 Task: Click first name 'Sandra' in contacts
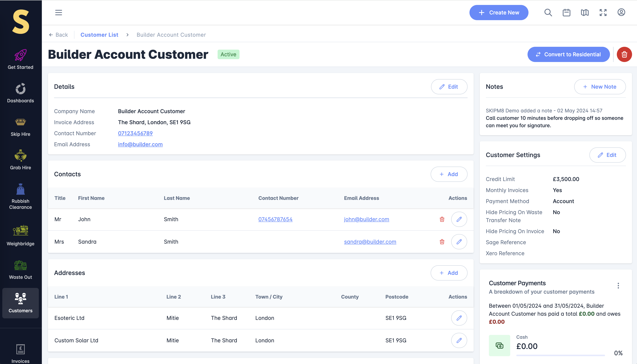(x=87, y=242)
